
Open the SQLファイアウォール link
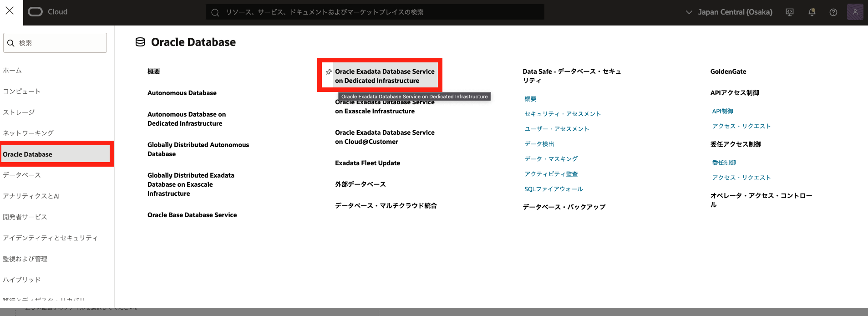point(553,189)
